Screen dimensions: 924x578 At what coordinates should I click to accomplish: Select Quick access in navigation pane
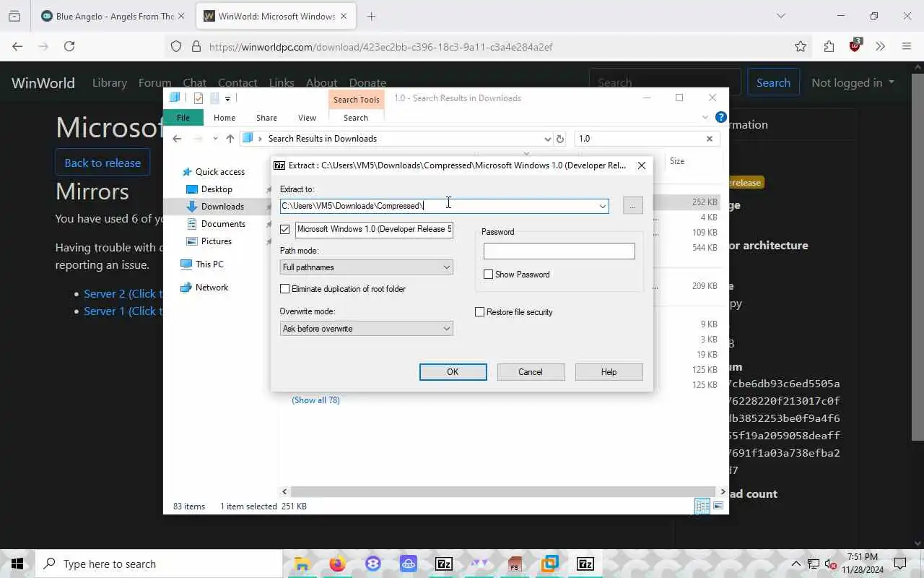(x=220, y=172)
